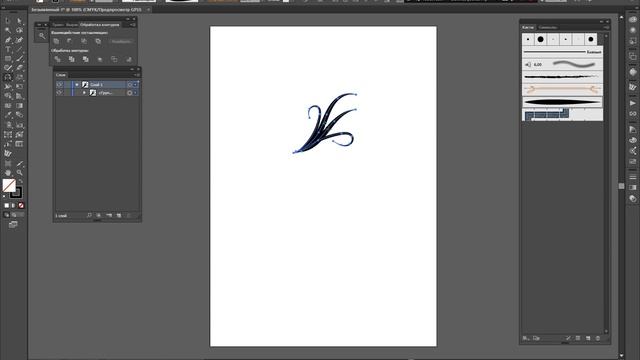Collapse Слой 1 disclosure triangle

[x=77, y=84]
